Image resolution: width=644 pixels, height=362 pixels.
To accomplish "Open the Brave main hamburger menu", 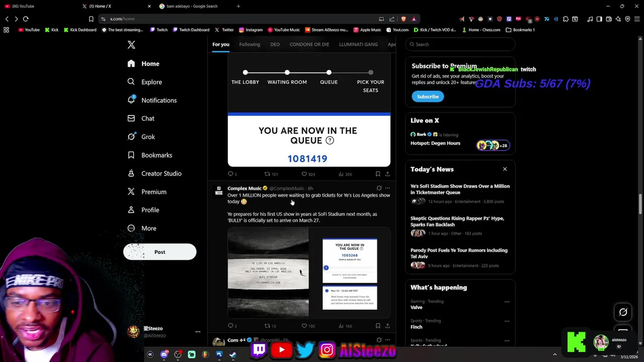I will tap(637, 19).
